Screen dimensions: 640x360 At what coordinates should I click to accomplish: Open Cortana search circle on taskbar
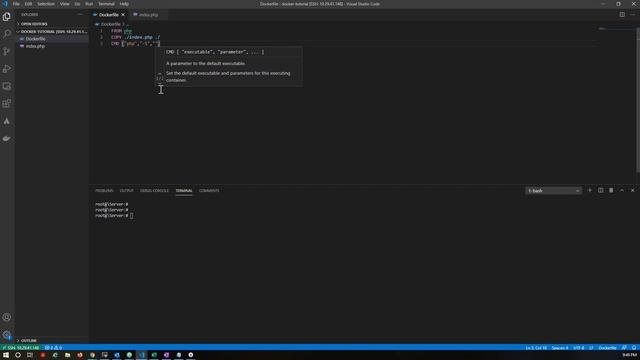tap(18, 355)
